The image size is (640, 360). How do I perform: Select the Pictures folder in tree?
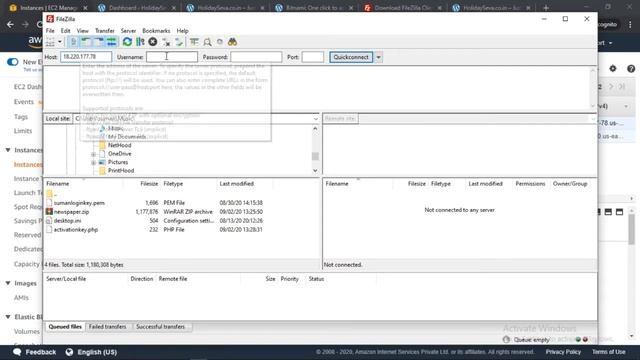pyautogui.click(x=118, y=162)
